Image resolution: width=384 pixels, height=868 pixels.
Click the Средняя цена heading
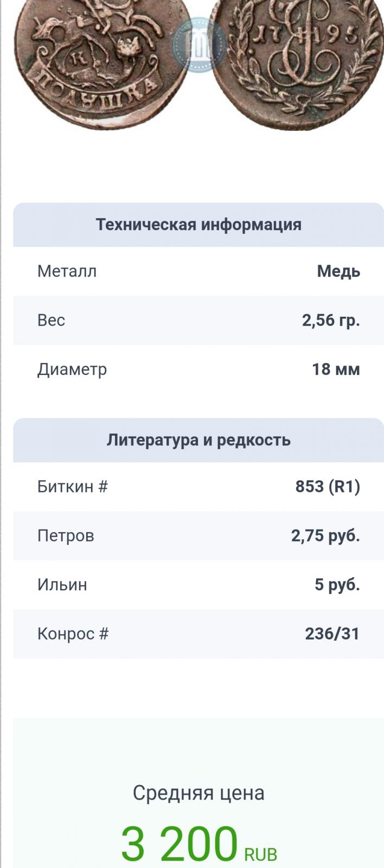point(199,793)
